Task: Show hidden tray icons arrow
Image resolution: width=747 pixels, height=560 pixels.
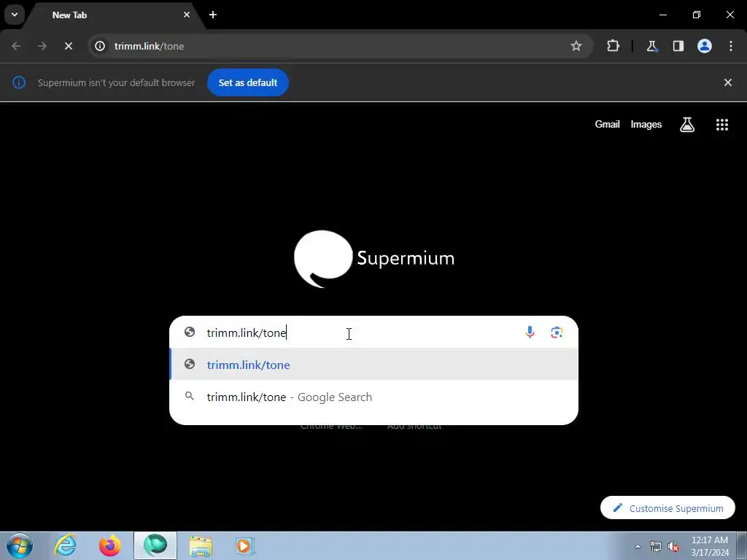Action: tap(638, 546)
